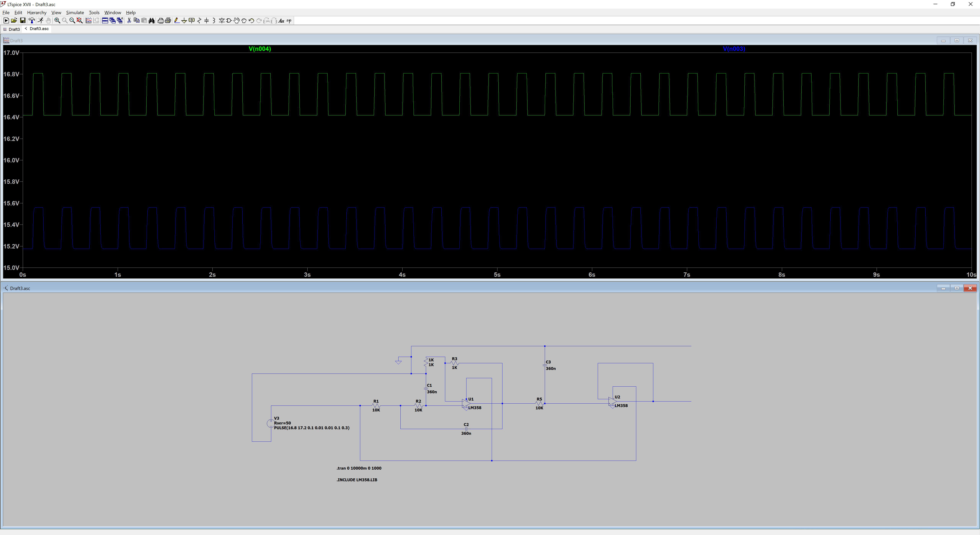This screenshot has height=535, width=980.
Task: Run simulation with running man icon
Action: tap(40, 20)
